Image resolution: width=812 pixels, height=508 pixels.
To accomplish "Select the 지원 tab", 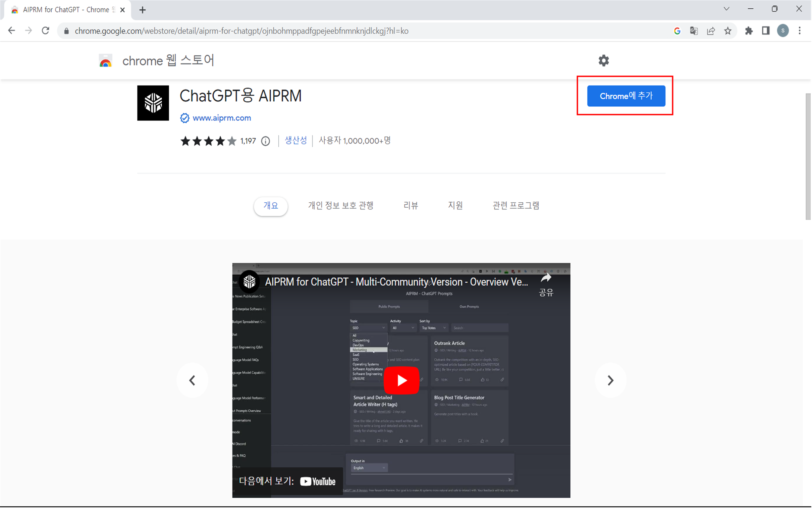I will click(455, 206).
